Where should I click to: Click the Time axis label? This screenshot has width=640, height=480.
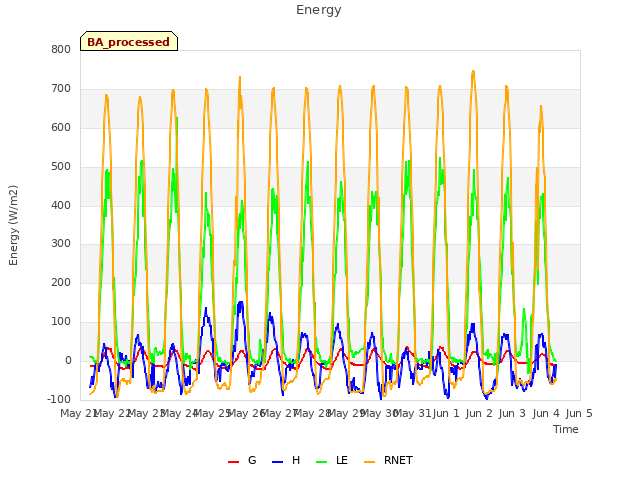click(566, 429)
